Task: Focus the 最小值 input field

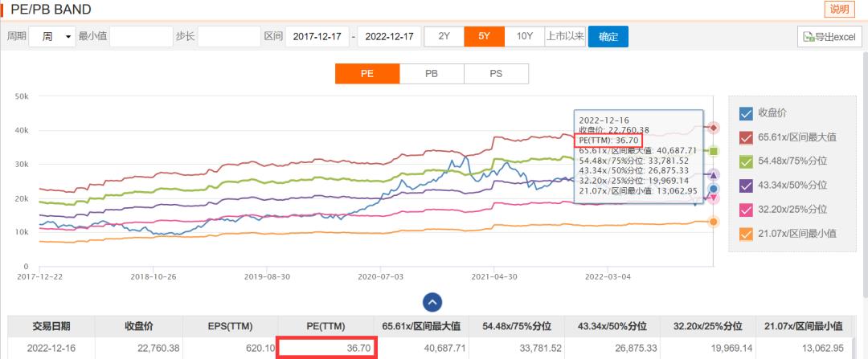Action: (141, 36)
